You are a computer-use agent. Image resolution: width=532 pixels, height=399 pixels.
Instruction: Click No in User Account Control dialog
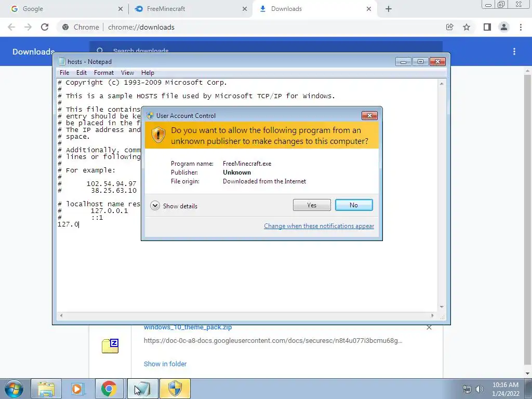tap(353, 205)
